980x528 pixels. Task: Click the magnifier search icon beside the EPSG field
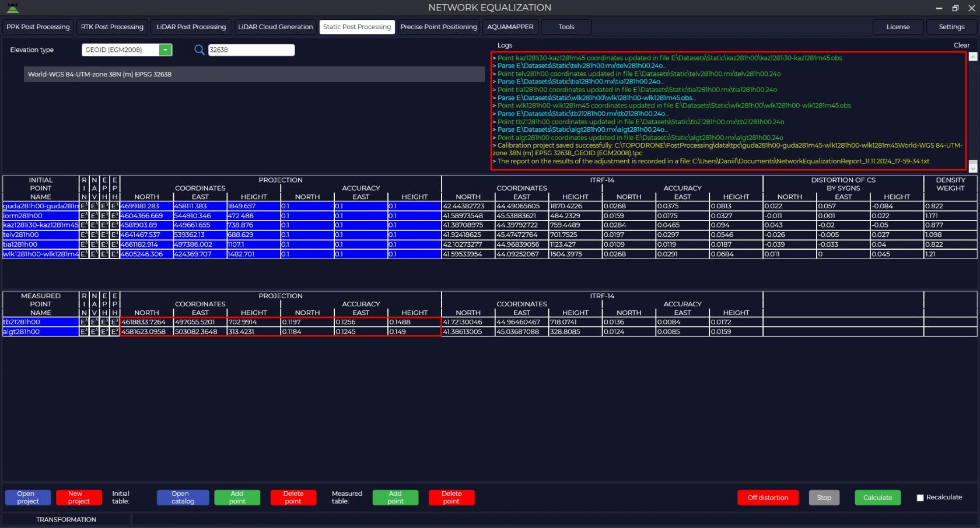pos(199,50)
